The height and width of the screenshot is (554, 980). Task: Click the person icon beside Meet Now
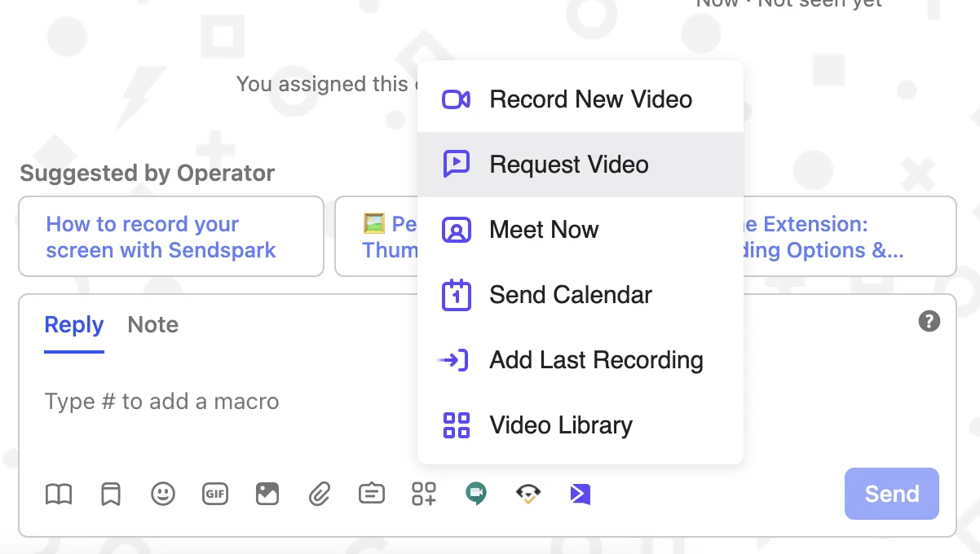(456, 230)
